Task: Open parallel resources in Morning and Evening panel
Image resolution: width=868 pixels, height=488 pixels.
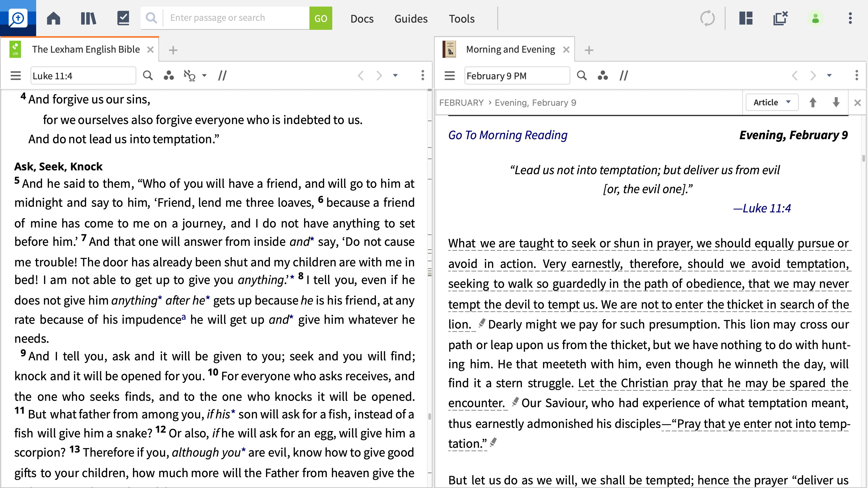Action: pyautogui.click(x=624, y=75)
